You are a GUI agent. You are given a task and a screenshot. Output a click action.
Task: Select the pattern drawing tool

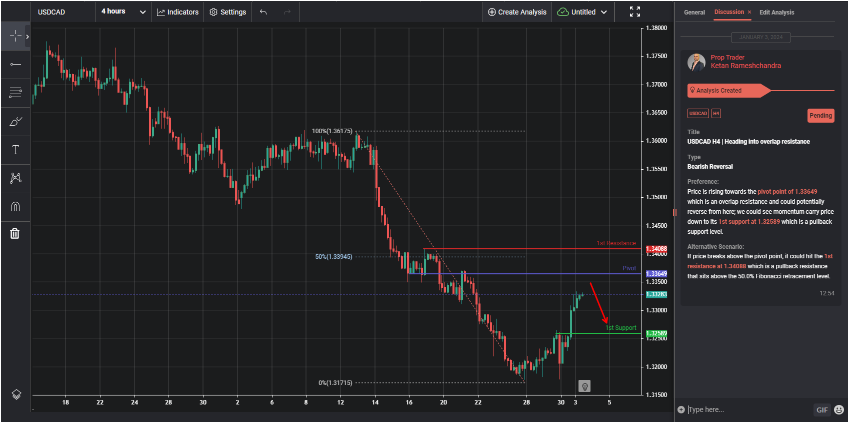[15, 178]
